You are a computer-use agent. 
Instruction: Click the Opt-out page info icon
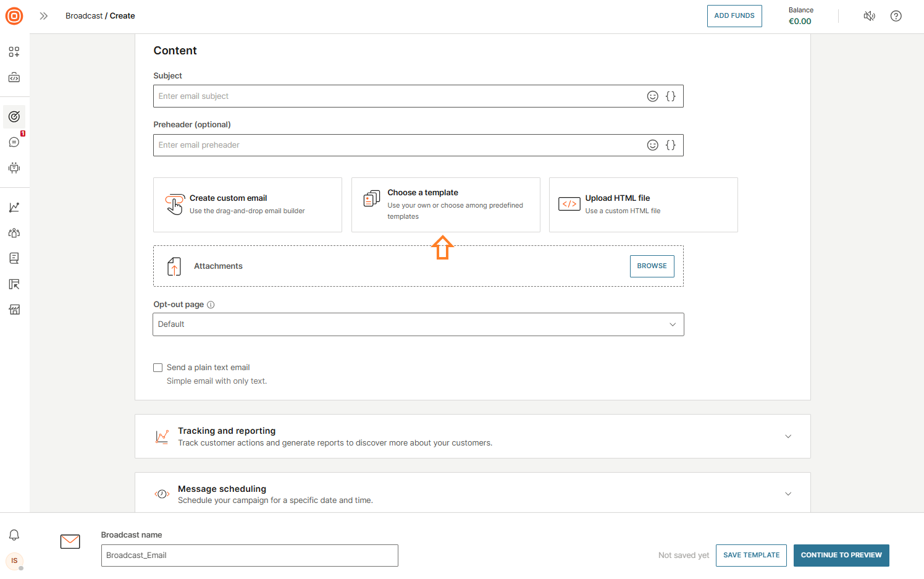coord(211,305)
